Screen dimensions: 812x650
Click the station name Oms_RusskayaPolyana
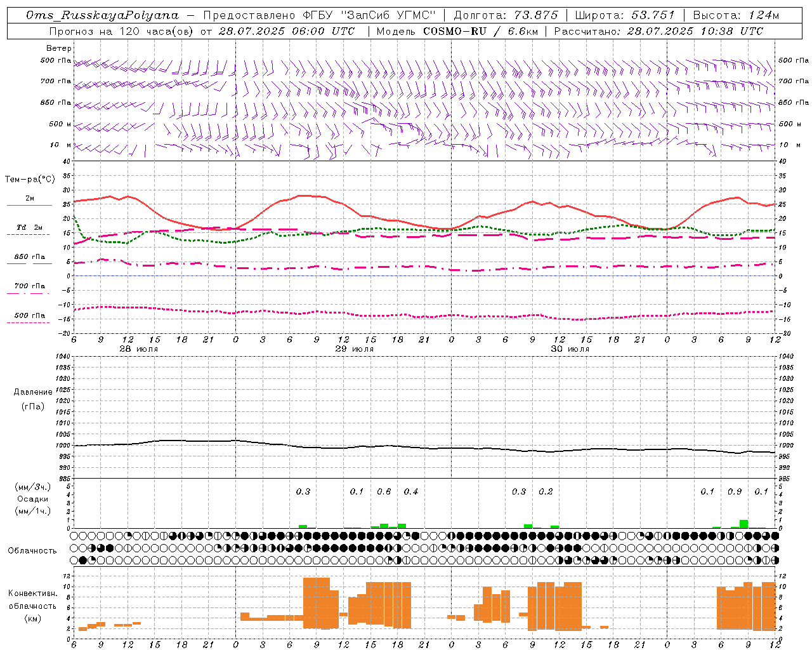pyautogui.click(x=103, y=15)
